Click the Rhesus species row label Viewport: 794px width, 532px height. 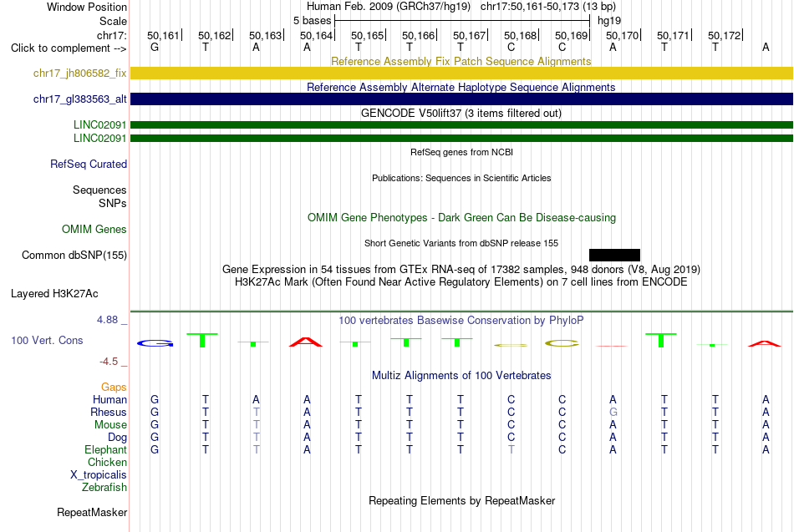109,412
